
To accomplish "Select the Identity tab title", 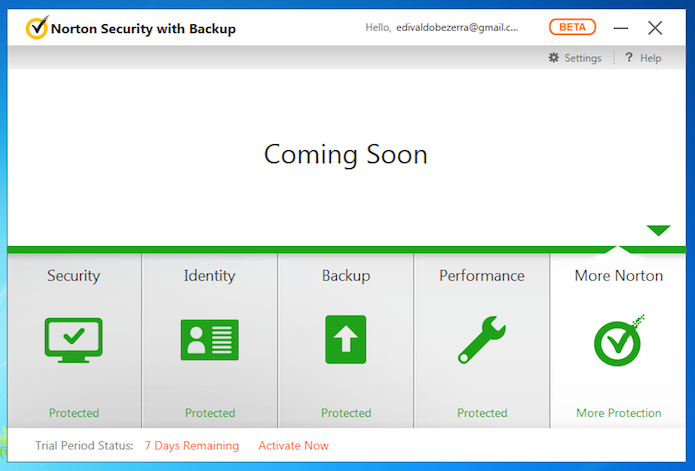I will pyautogui.click(x=210, y=276).
